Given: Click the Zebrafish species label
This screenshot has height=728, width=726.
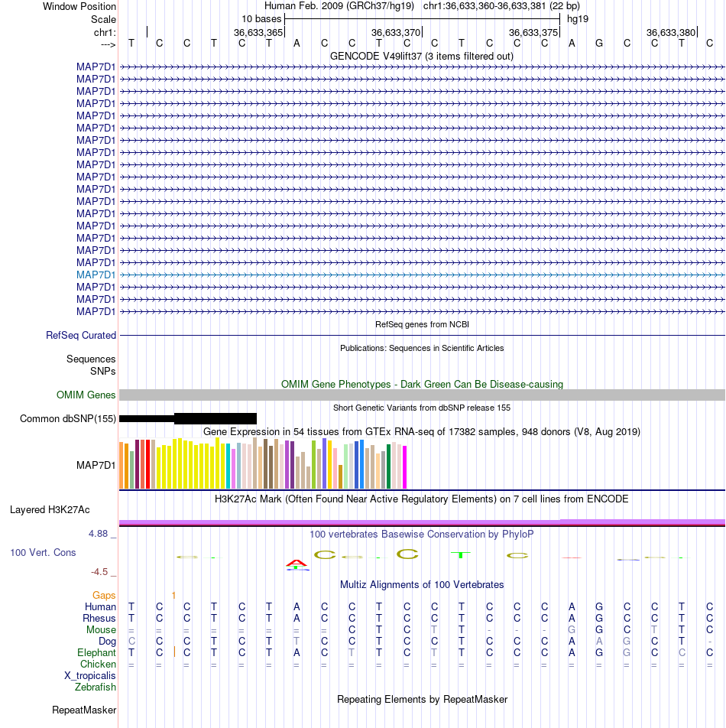Looking at the screenshot, I should coord(95,687).
